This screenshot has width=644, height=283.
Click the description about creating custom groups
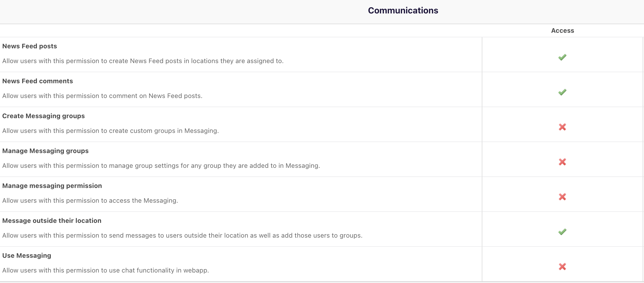110,131
